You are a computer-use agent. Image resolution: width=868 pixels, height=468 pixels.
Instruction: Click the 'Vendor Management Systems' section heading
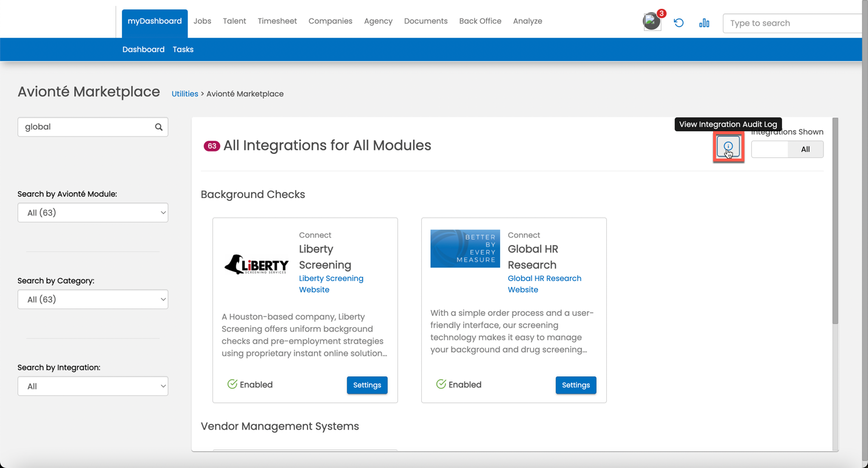click(x=280, y=426)
